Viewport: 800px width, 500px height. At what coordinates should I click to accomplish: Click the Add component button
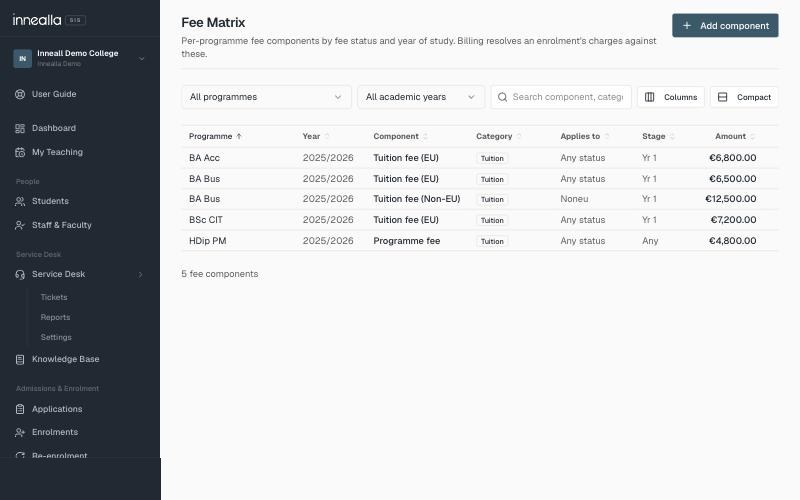725,26
